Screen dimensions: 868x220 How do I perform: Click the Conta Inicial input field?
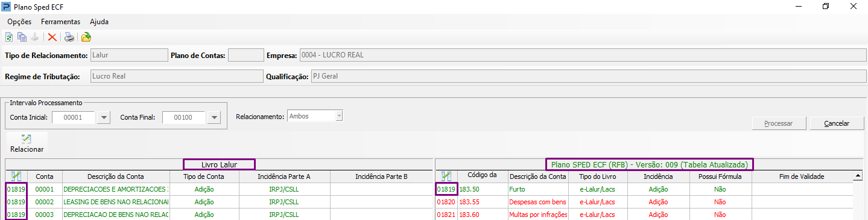coord(74,117)
